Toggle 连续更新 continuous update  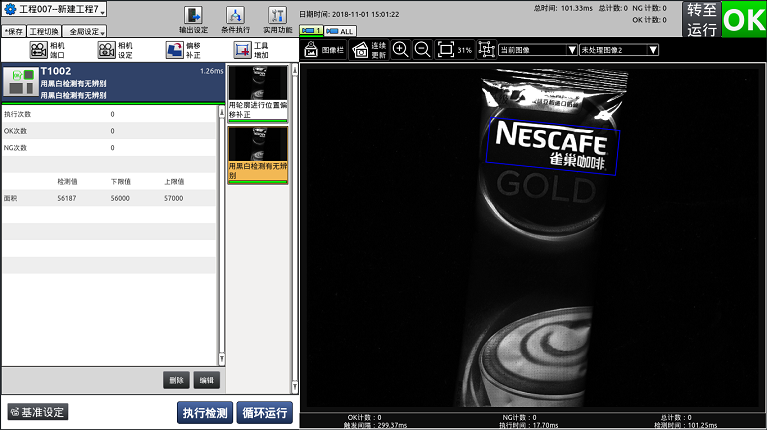click(369, 50)
